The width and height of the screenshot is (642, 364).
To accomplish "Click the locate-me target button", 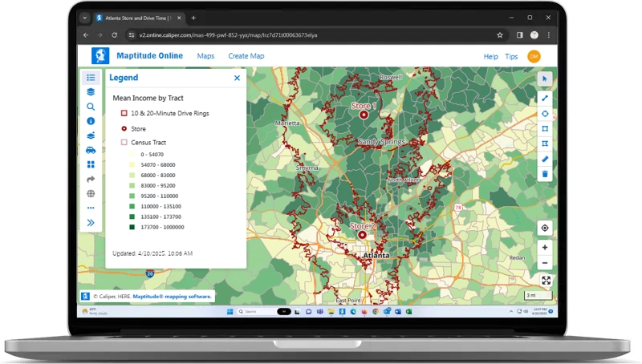I will coord(545,228).
